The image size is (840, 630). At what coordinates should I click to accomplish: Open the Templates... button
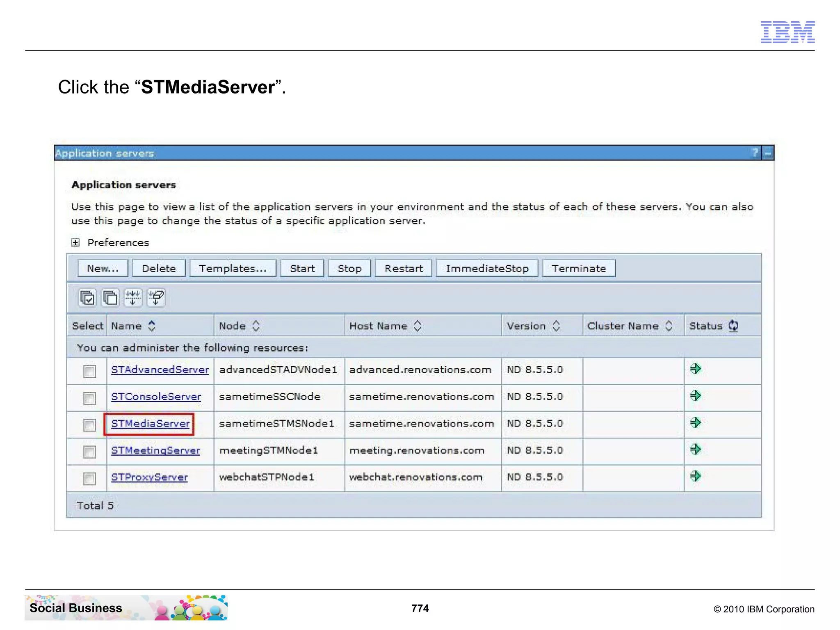pos(233,268)
